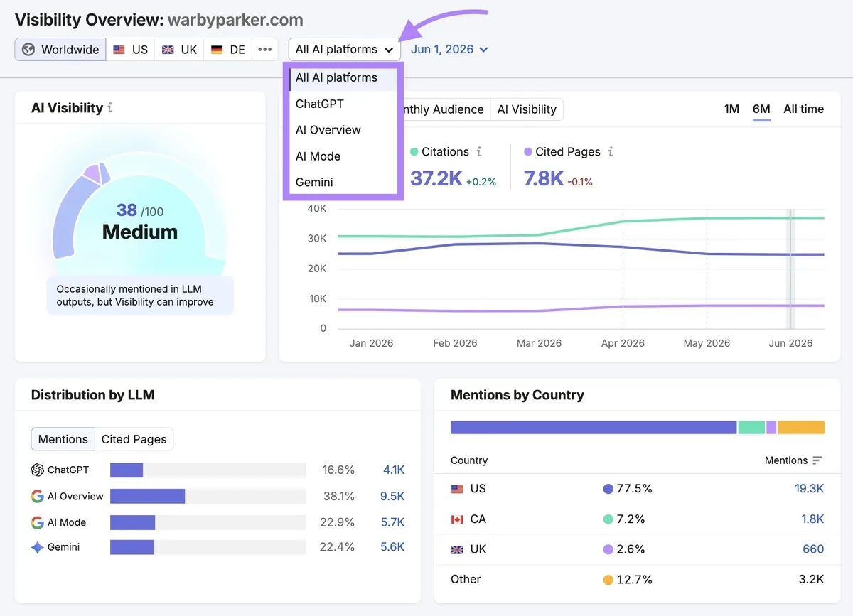Click the 22.4% Gemini percentage
853x616 pixels.
[338, 547]
